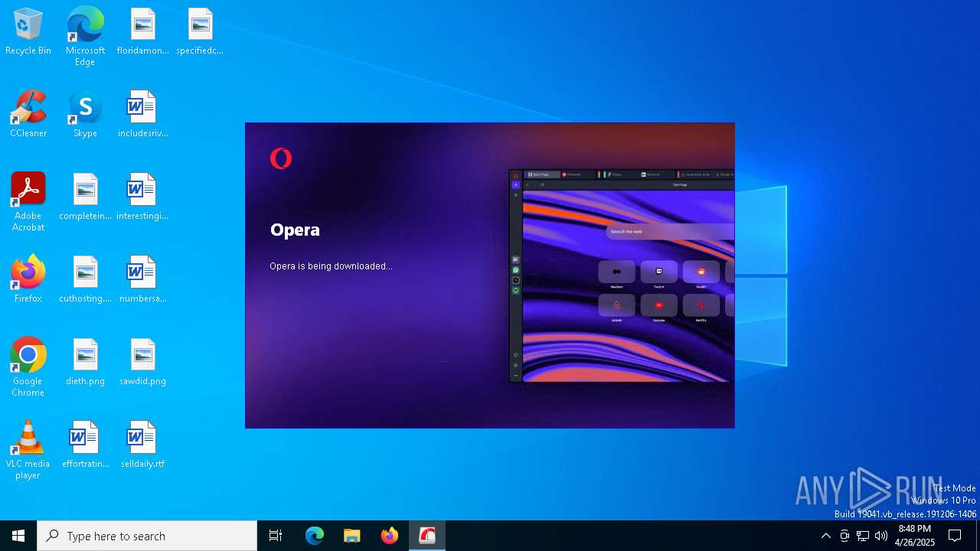The height and width of the screenshot is (551, 980).
Task: Open the Recycle Bin desktop icon
Action: (28, 32)
